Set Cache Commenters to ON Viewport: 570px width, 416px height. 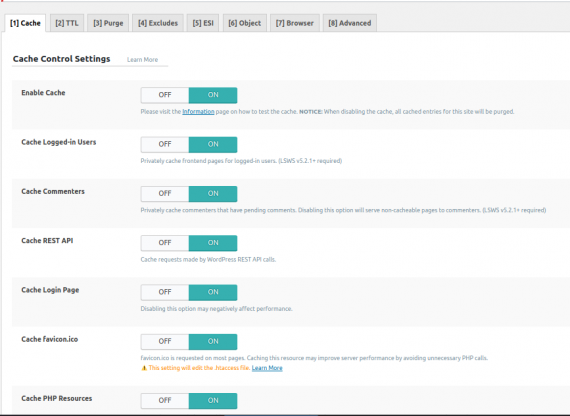[x=213, y=193]
